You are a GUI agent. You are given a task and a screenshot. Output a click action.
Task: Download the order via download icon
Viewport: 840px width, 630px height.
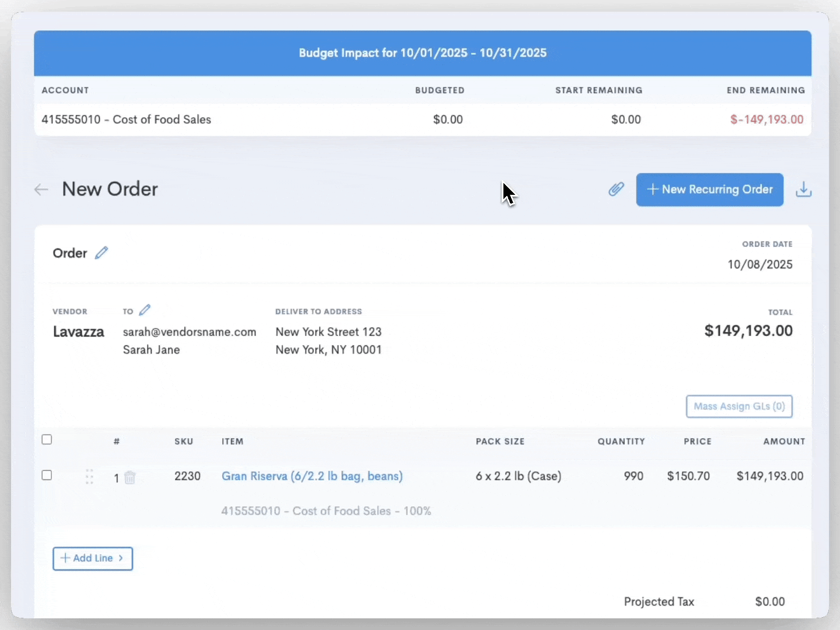[804, 190]
